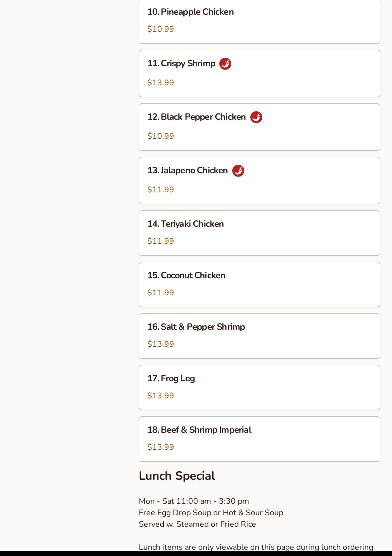Click the $13.99 price under Frog Leg
This screenshot has width=392, height=556.
[161, 396]
